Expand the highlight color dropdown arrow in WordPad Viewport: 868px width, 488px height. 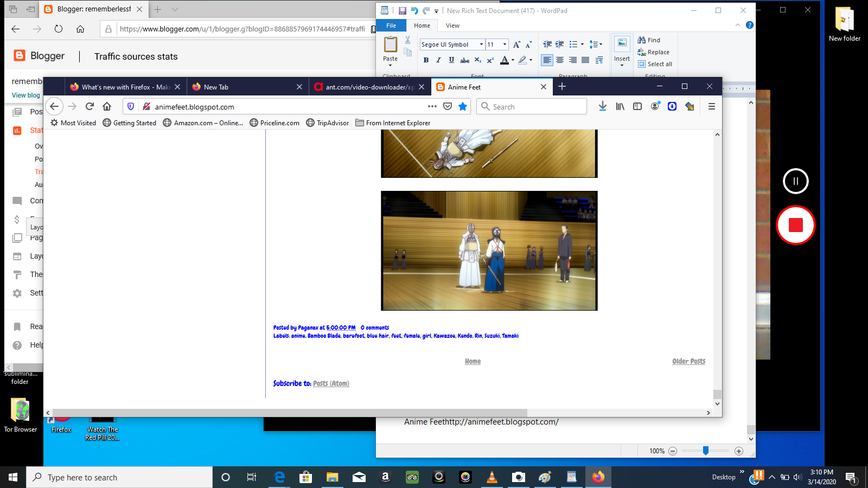tap(531, 60)
